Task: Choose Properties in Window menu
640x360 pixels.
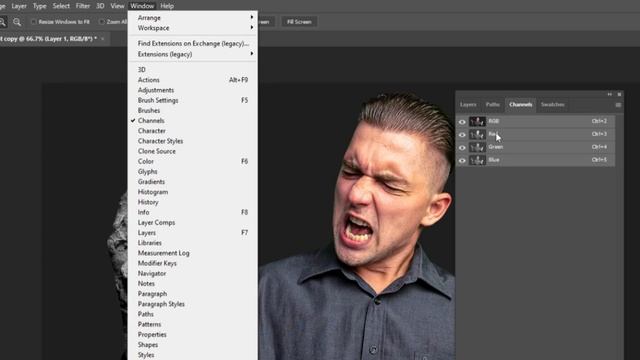Action: click(x=193, y=335)
